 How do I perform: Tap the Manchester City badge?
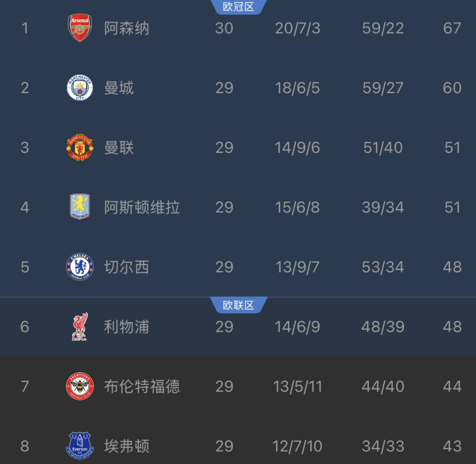coord(80,88)
